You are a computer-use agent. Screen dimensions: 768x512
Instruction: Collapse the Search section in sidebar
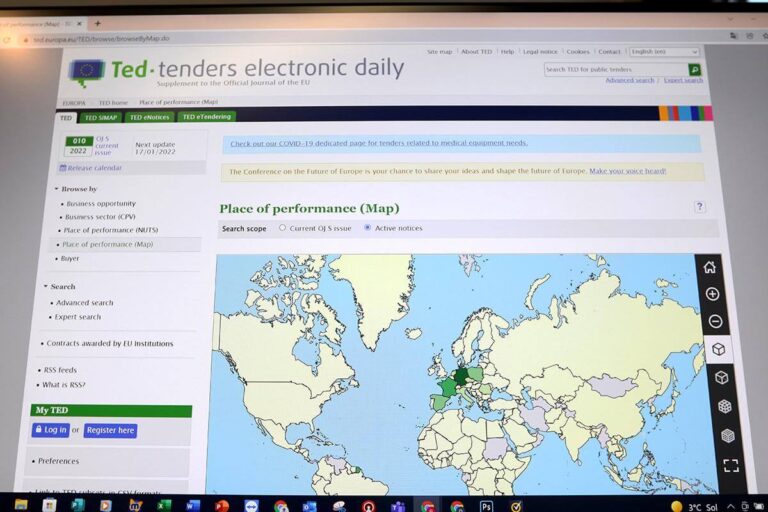pyautogui.click(x=46, y=287)
